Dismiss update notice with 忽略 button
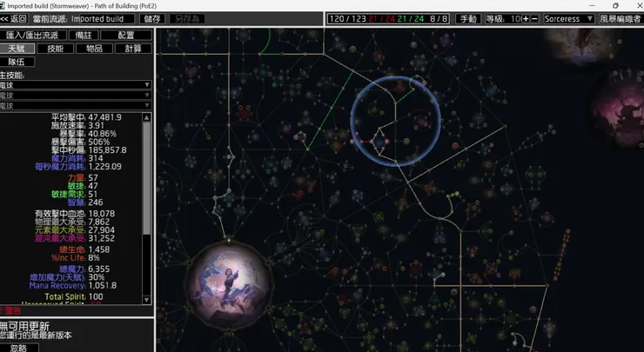 click(19, 348)
